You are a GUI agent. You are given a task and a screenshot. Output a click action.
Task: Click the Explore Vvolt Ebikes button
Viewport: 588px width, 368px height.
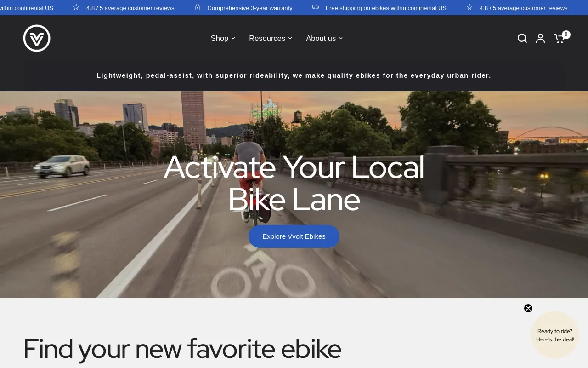[x=294, y=236]
